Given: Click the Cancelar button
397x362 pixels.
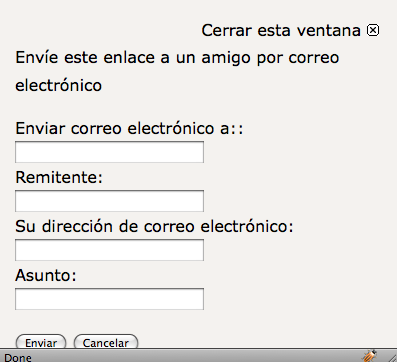Looking at the screenshot, I should point(106,342).
